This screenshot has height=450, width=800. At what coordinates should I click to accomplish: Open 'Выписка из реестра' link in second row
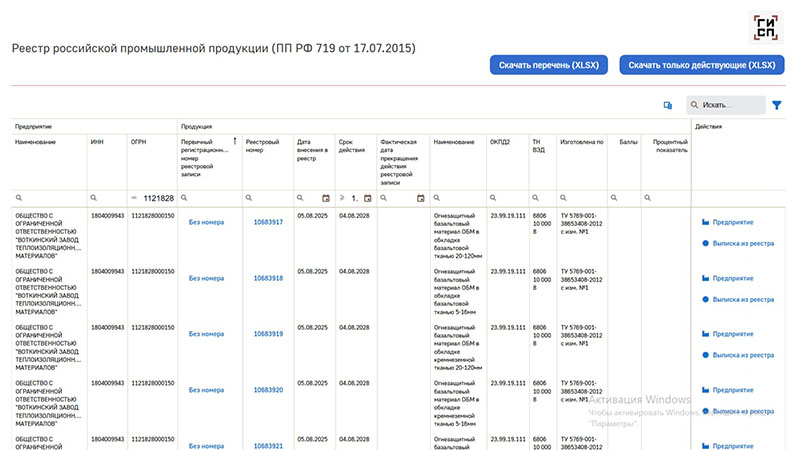[742, 299]
